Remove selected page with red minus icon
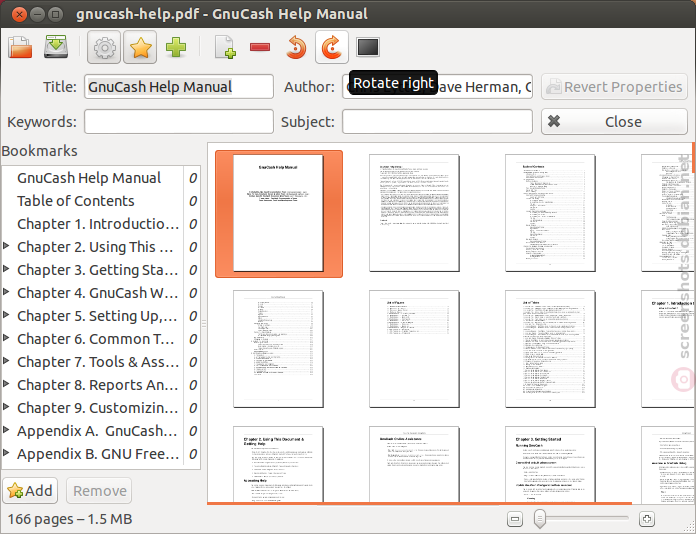The width and height of the screenshot is (696, 534). (x=260, y=47)
